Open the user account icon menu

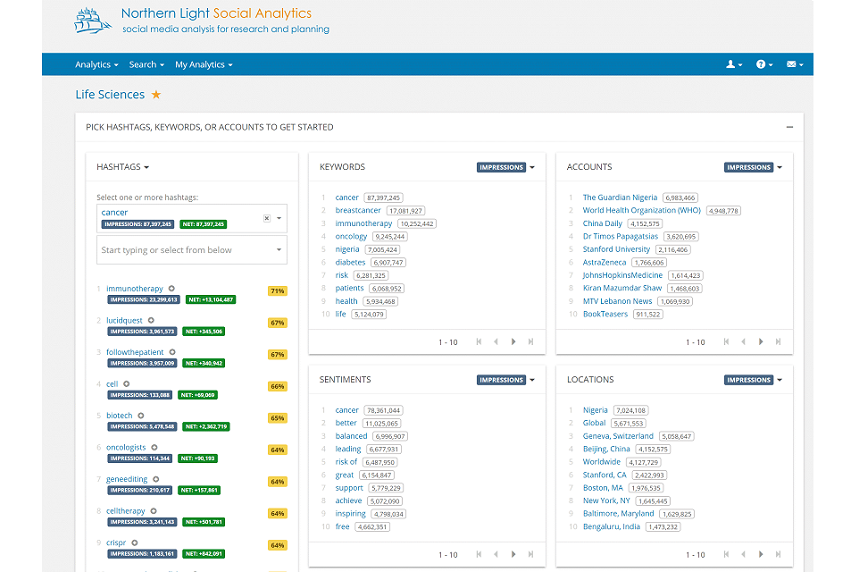pyautogui.click(x=734, y=64)
